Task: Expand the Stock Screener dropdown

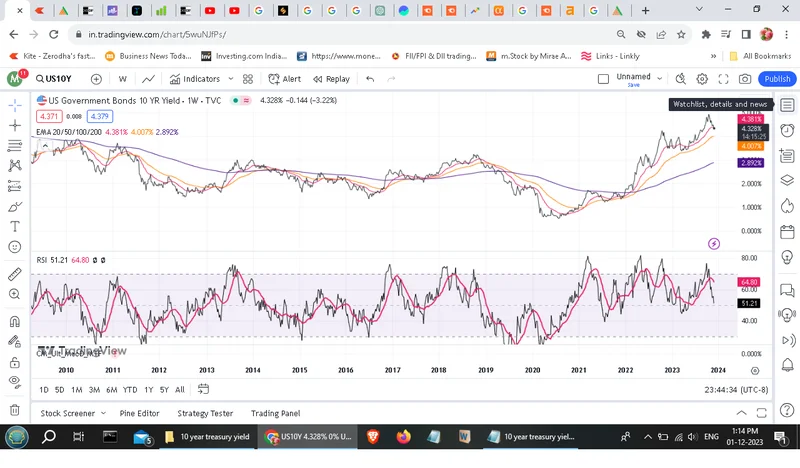Action: (x=102, y=413)
